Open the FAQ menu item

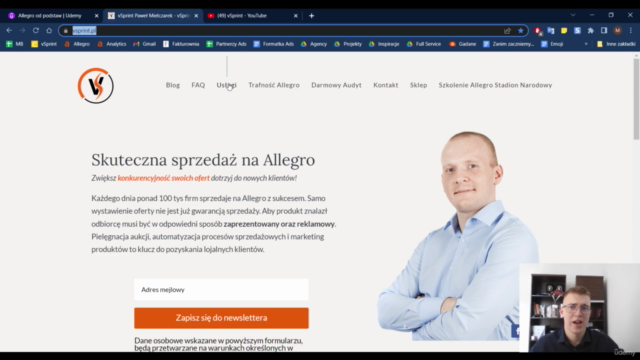(198, 85)
